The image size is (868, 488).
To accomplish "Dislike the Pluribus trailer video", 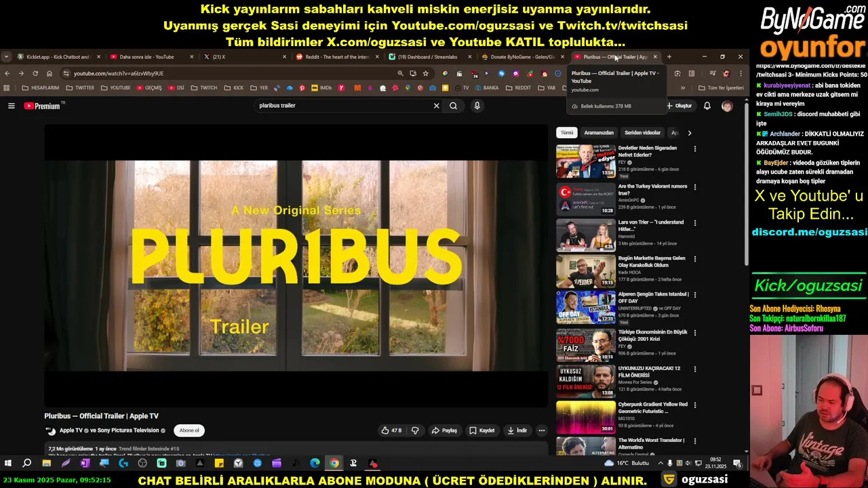I will pos(415,430).
